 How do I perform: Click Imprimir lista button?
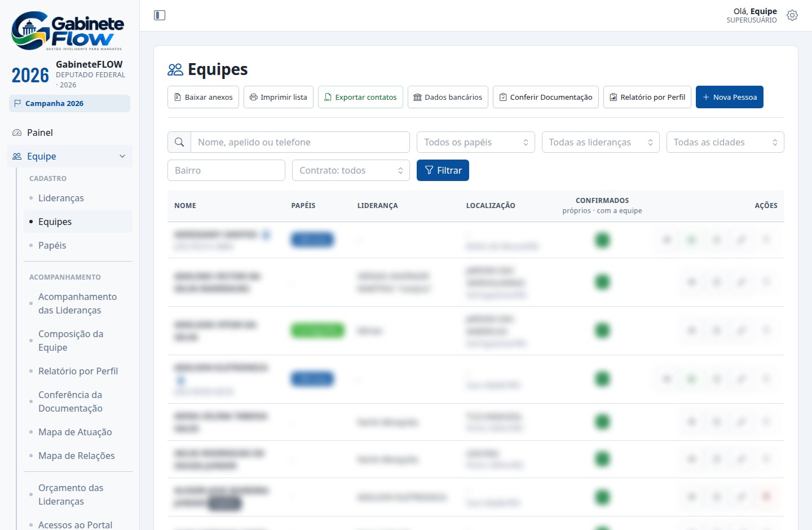279,97
